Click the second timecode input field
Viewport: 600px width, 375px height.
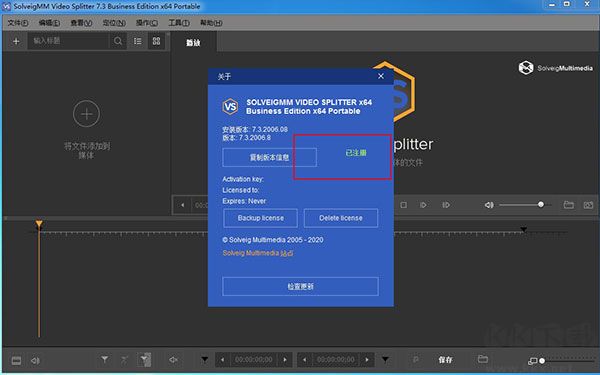point(336,360)
